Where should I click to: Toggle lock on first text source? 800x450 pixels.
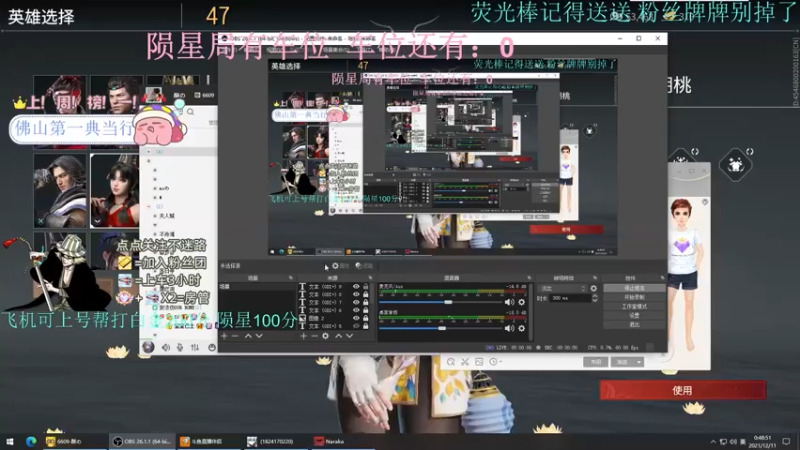(366, 287)
